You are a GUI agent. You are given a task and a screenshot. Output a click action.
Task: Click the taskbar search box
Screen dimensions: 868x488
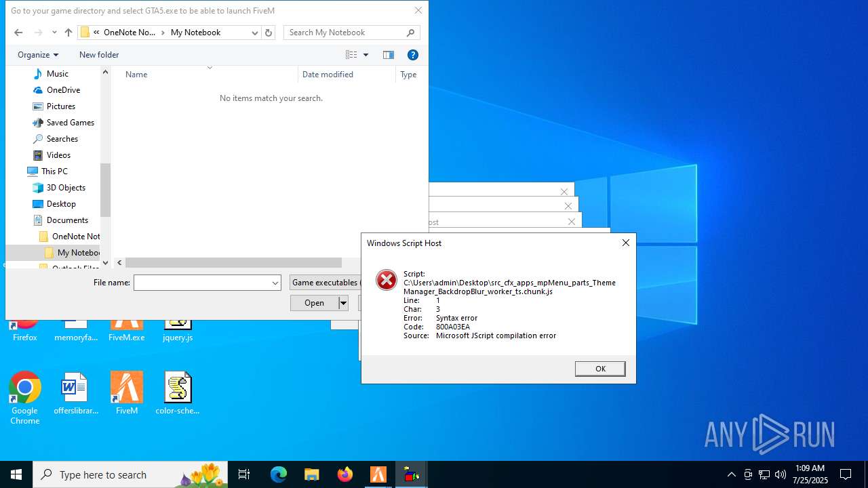click(x=131, y=474)
